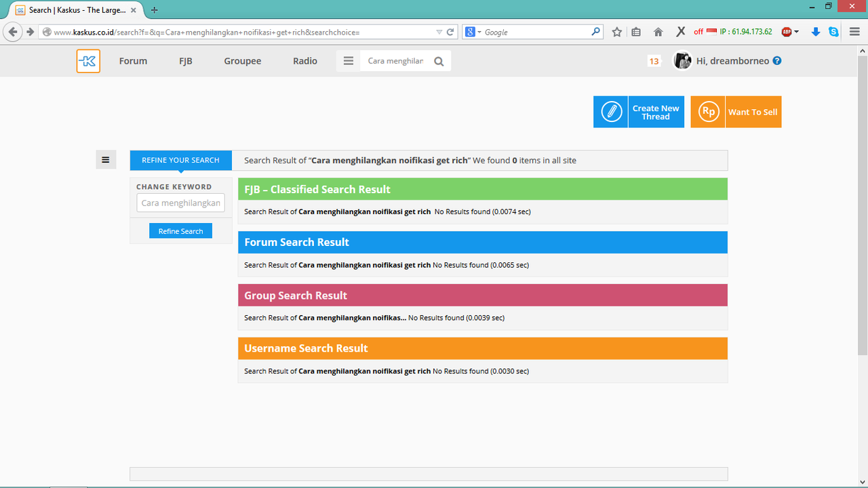The height and width of the screenshot is (488, 868).
Task: Click the Indonesia flag IP indicator
Action: click(x=711, y=31)
